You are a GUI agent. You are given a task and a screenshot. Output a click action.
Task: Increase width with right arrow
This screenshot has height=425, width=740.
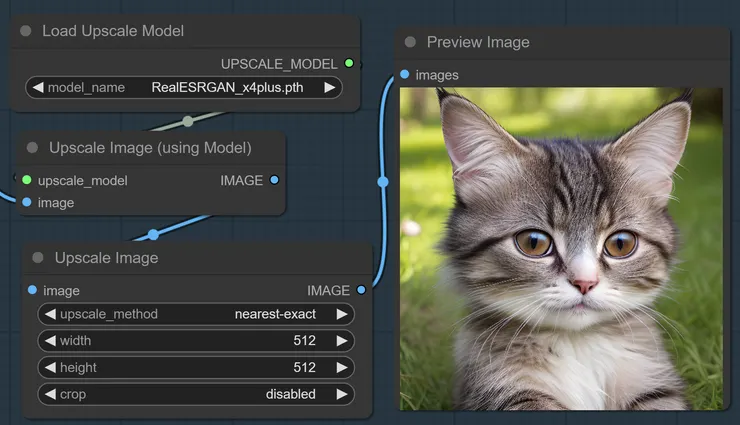coord(342,341)
